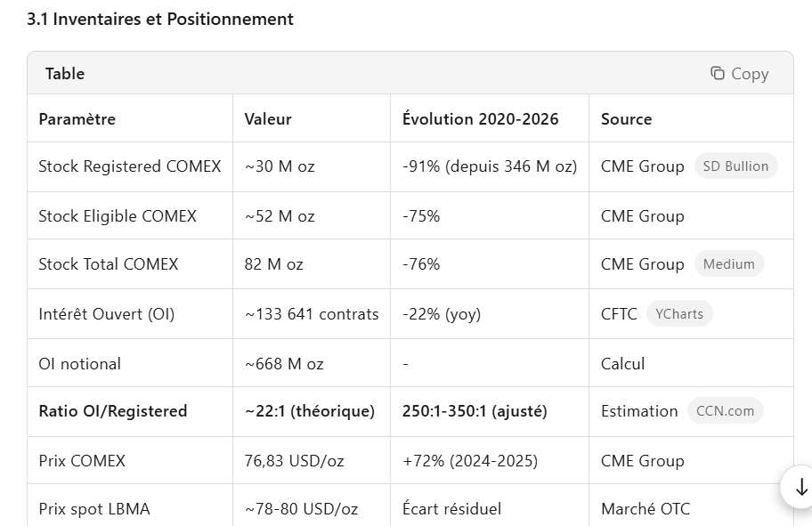
Task: Open the YCharts source citation
Action: [679, 314]
